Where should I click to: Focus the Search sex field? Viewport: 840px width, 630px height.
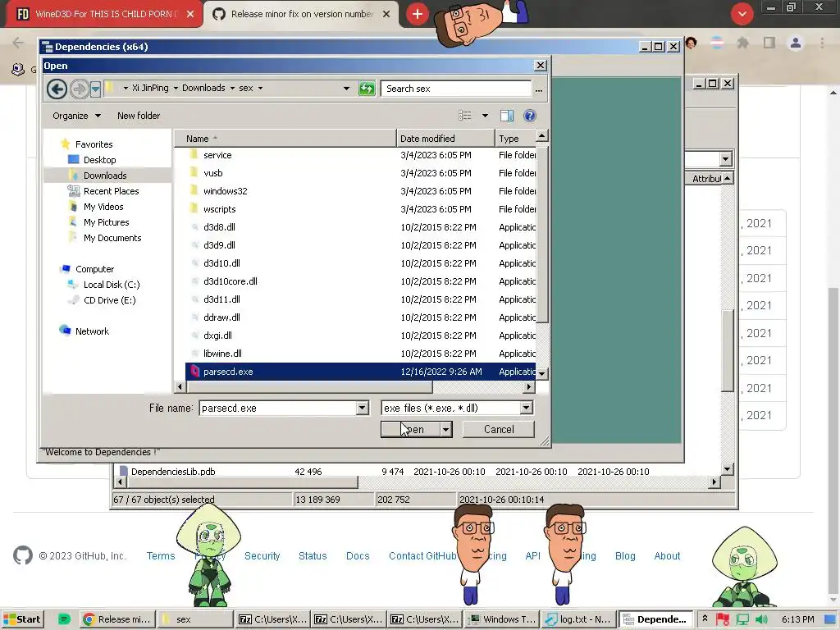click(x=456, y=89)
